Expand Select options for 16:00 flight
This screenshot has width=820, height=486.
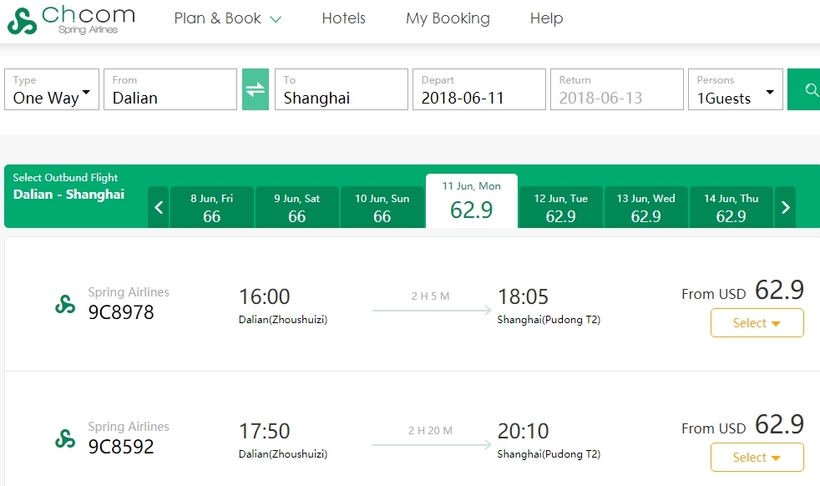(757, 323)
